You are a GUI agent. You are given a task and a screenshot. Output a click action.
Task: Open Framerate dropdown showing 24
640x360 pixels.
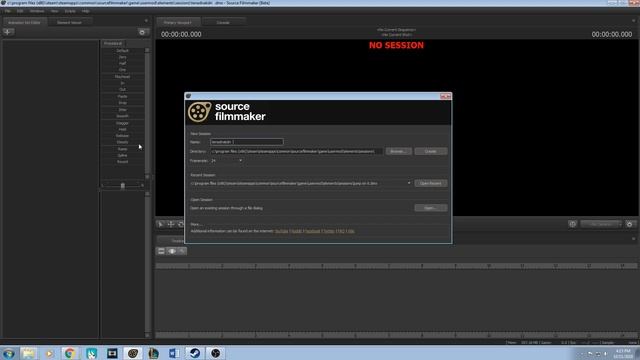tap(227, 161)
